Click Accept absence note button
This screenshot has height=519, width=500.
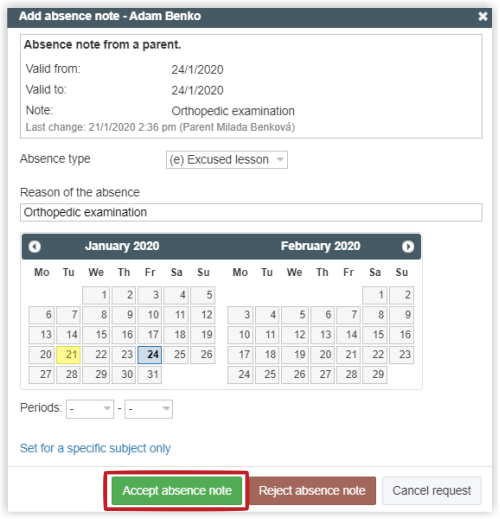(x=177, y=490)
